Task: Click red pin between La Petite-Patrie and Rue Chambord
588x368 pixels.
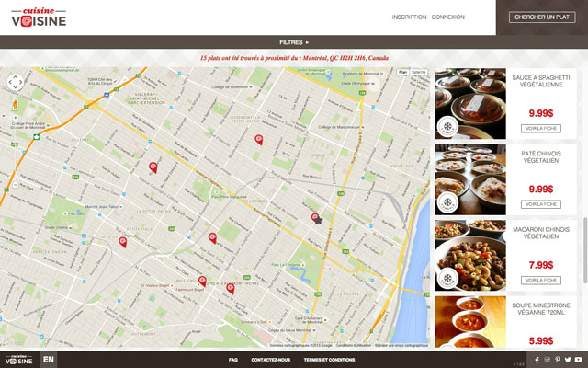Action: coord(212,237)
